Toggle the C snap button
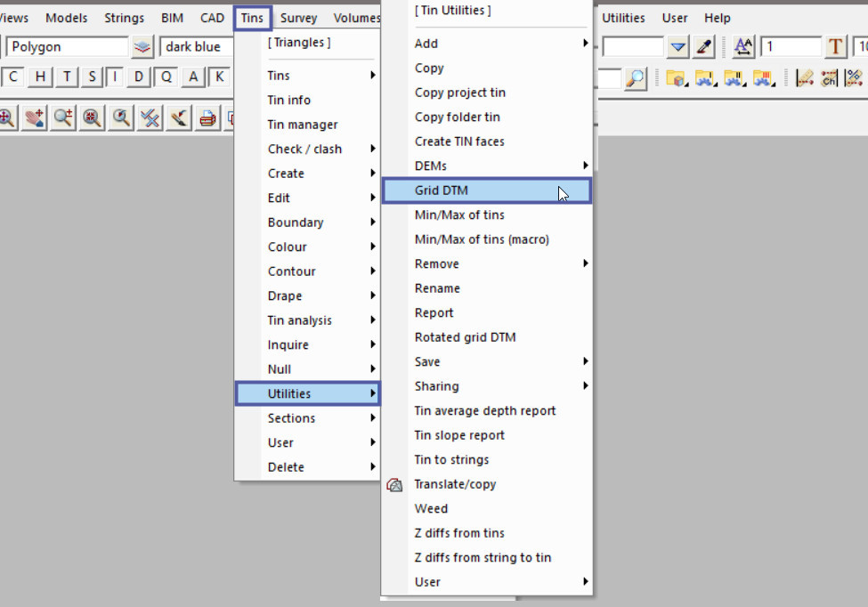This screenshot has height=607, width=868. [x=13, y=77]
